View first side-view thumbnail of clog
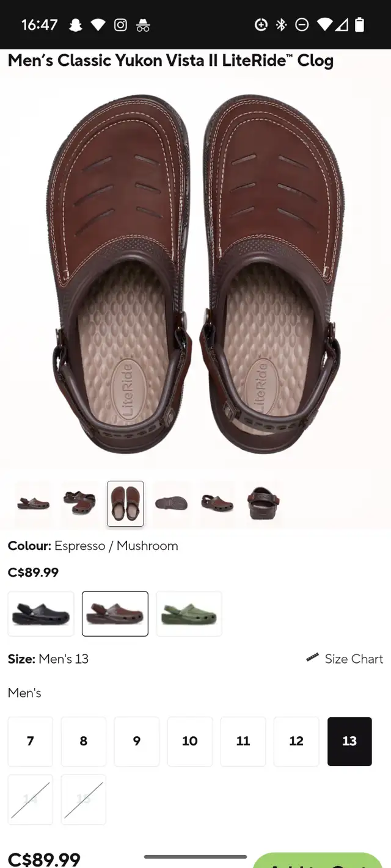The image size is (391, 868). point(33,504)
